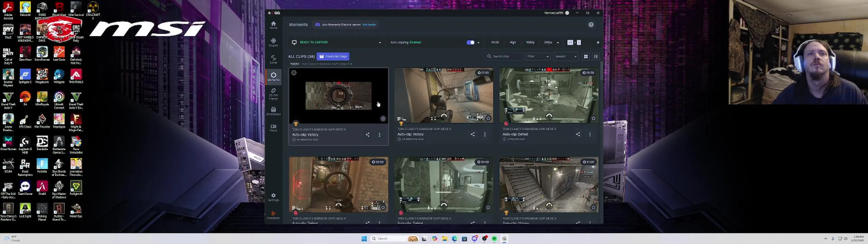Collapse the Today Rainbow Six Siege X group
This screenshot has width=868, height=244.
(351, 64)
